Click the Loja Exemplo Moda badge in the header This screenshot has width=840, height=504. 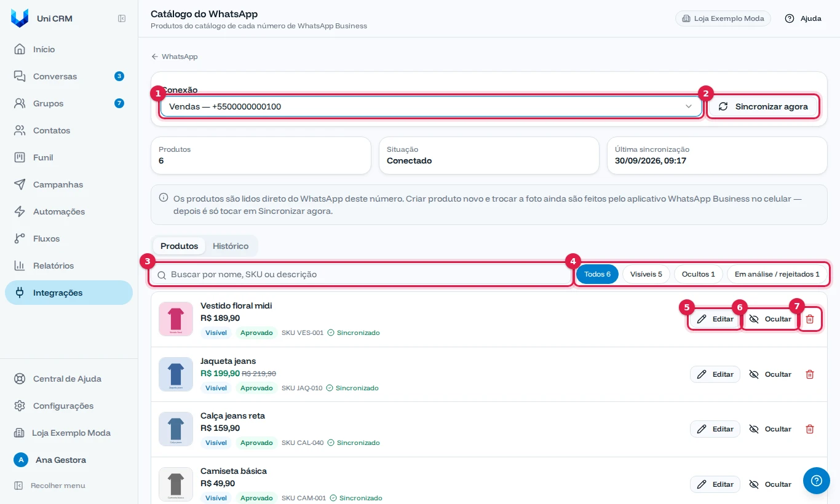[x=723, y=18]
